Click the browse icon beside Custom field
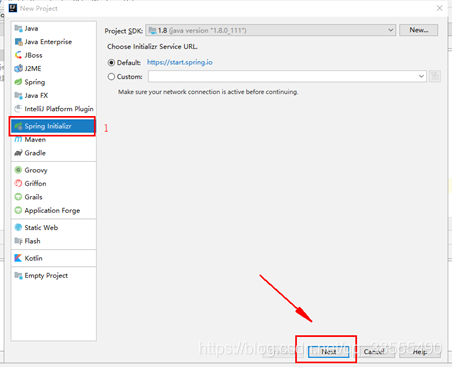This screenshot has width=452, height=367. pyautogui.click(x=435, y=76)
